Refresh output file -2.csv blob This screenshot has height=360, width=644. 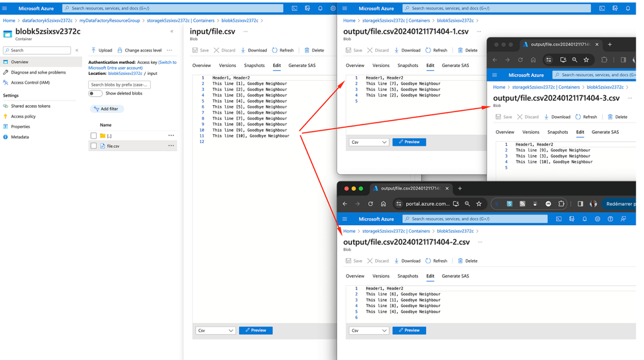click(x=436, y=261)
